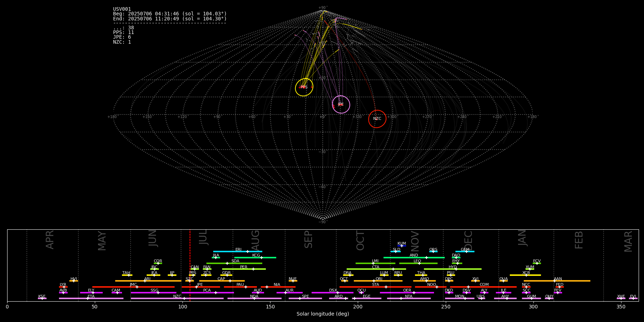Screen dimensions: 644x322
Task: Click the APR month label in timeline
Action: [50, 240]
